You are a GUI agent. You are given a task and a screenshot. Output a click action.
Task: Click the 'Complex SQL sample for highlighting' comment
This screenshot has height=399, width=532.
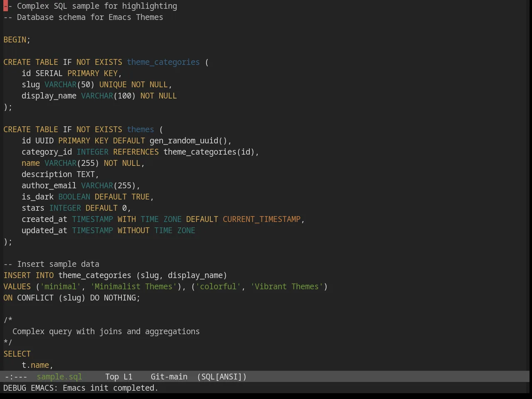pos(90,6)
